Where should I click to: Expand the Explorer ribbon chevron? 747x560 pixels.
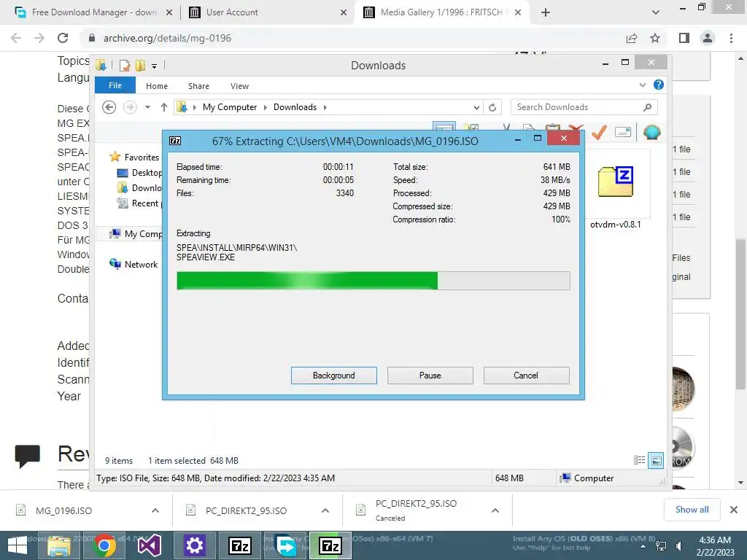642,85
